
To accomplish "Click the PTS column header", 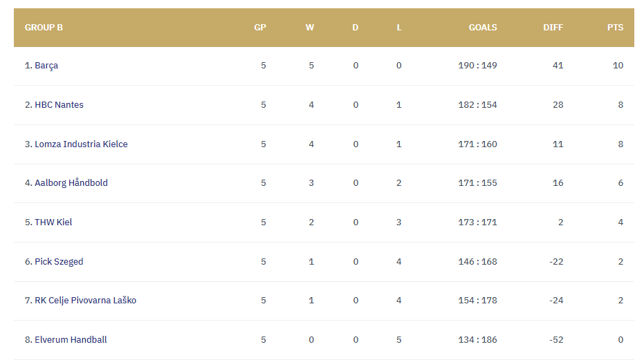I will pyautogui.click(x=615, y=28).
